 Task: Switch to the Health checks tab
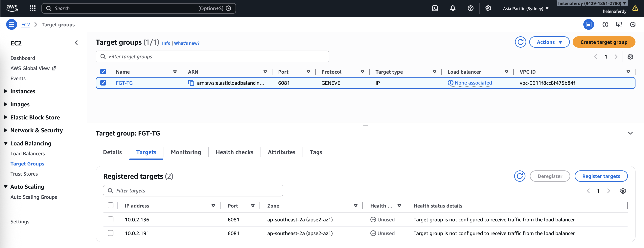tap(234, 152)
